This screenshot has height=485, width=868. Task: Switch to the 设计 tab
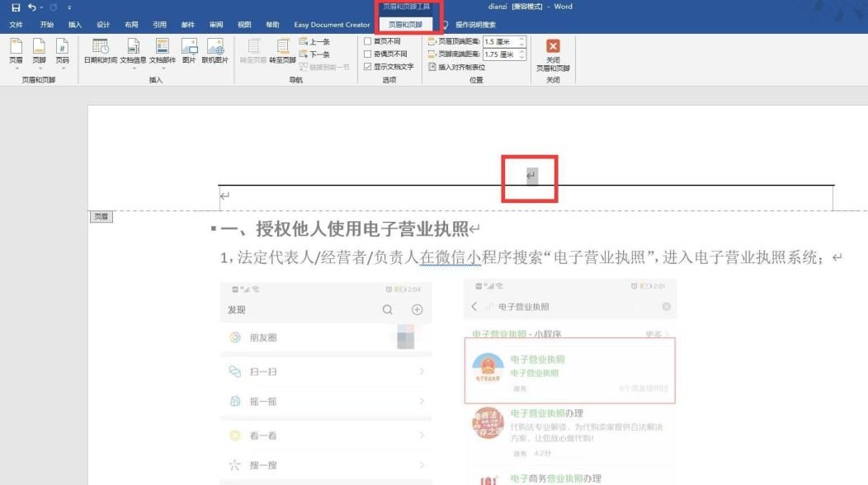[103, 25]
